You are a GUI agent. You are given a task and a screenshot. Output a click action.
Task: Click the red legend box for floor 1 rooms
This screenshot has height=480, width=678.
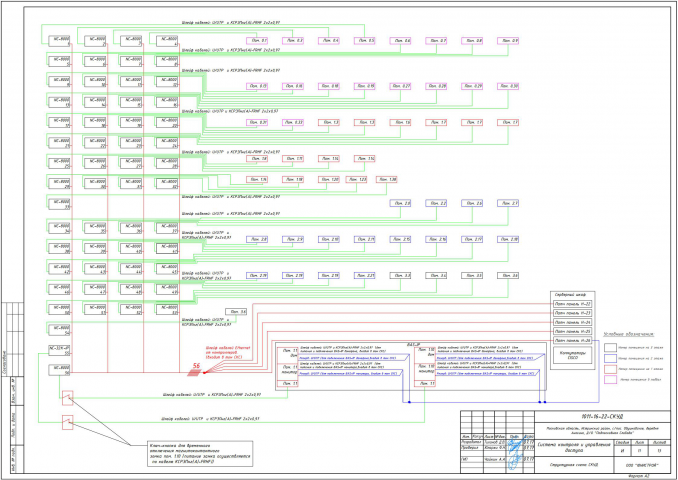pyautogui.click(x=610, y=370)
